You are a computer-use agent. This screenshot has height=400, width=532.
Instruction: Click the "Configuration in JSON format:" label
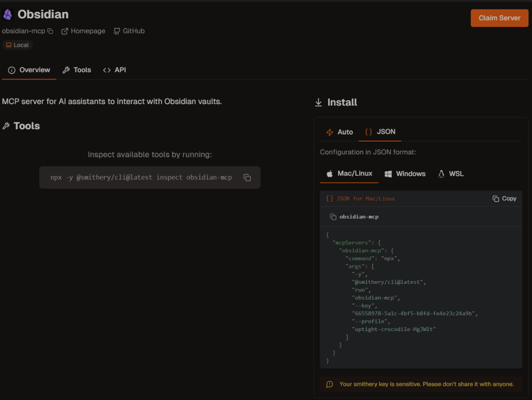coord(368,152)
